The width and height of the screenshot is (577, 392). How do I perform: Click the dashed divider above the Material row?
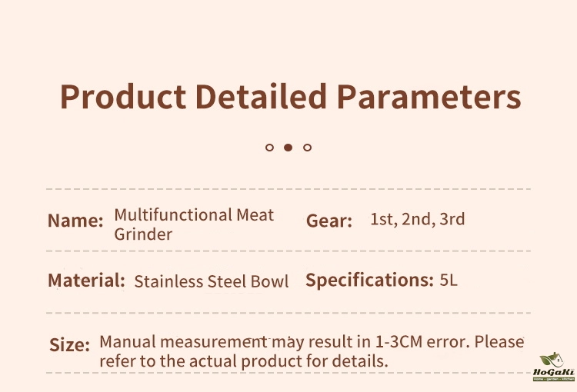click(x=288, y=251)
